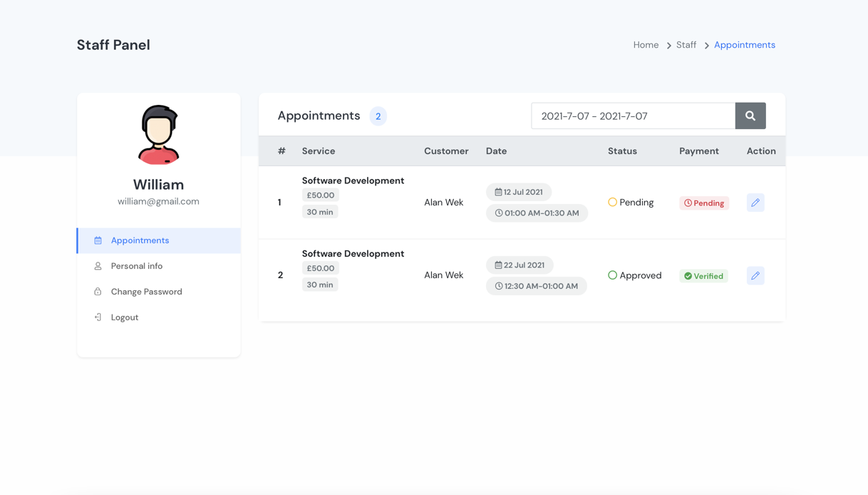Click the 12 Jul 2021 date badge

point(519,192)
